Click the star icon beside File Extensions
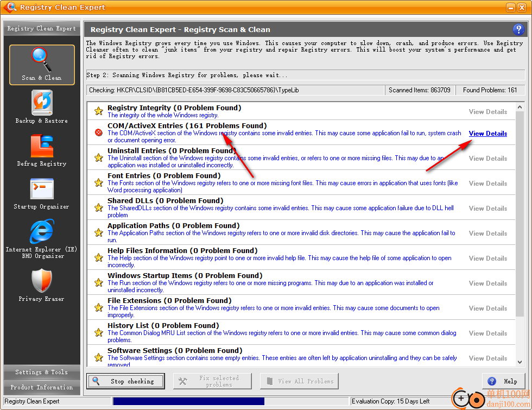 point(99,307)
